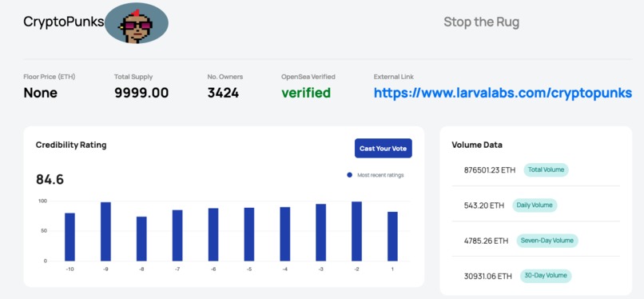Click the Credibility Rating heading
The width and height of the screenshot is (644, 299).
click(x=71, y=145)
